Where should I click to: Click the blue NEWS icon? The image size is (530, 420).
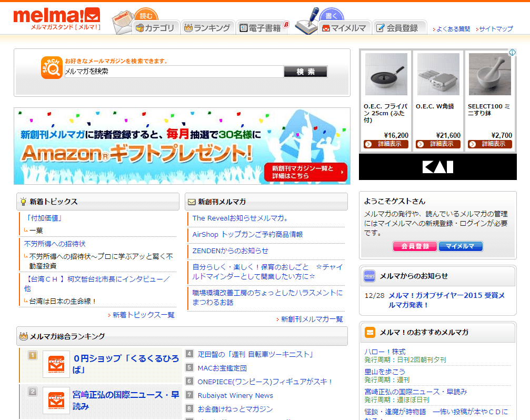tap(369, 276)
